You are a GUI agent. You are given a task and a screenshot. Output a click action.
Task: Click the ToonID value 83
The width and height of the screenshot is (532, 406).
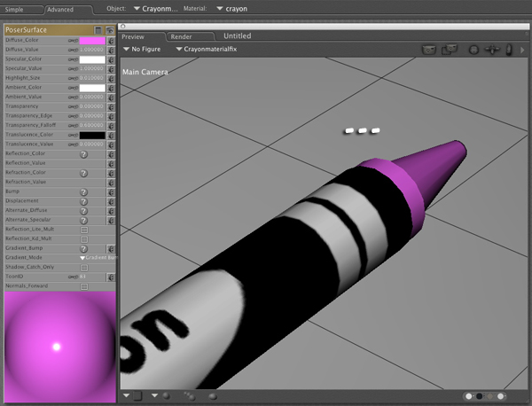click(82, 277)
